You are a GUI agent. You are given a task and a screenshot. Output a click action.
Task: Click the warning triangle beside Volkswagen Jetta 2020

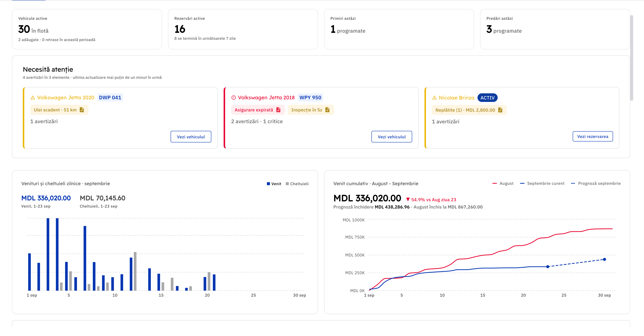33,98
